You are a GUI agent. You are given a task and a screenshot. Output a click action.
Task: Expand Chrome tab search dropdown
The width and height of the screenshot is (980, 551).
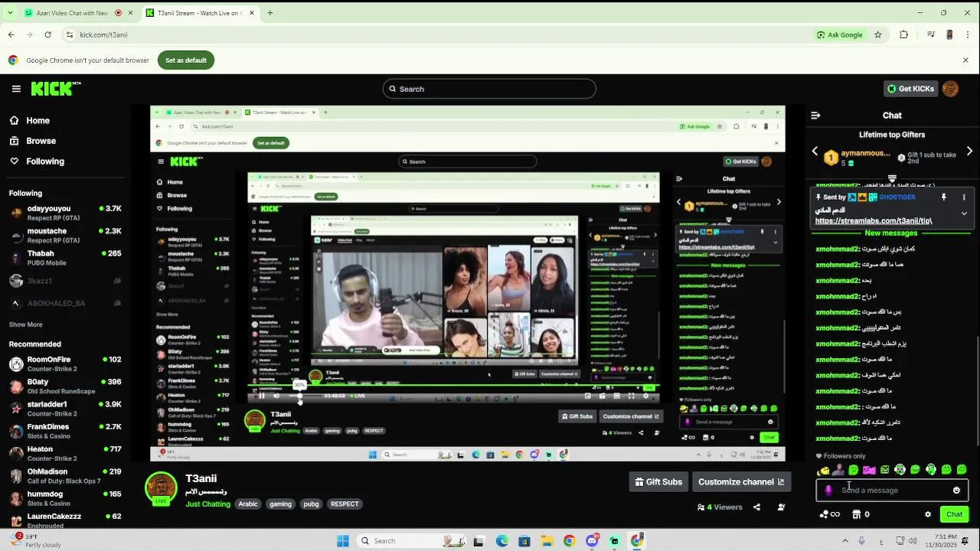coord(9,13)
